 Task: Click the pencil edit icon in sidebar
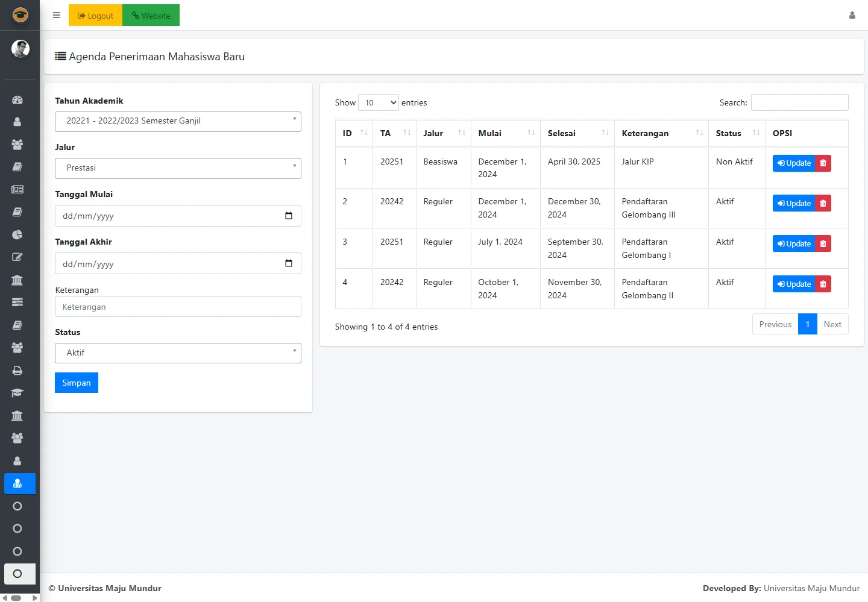tap(17, 257)
